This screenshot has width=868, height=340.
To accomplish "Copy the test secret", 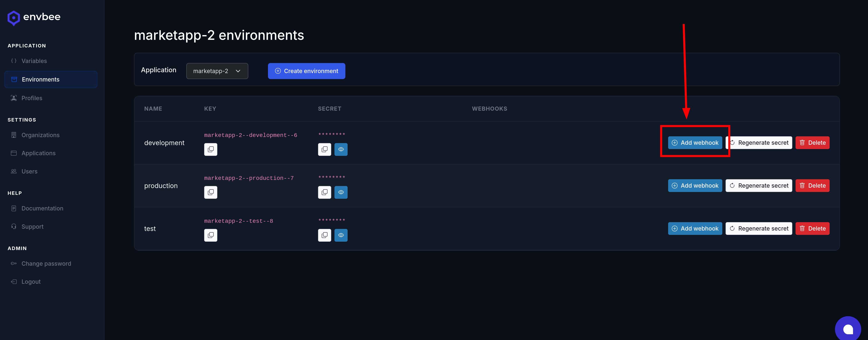I will pos(324,235).
